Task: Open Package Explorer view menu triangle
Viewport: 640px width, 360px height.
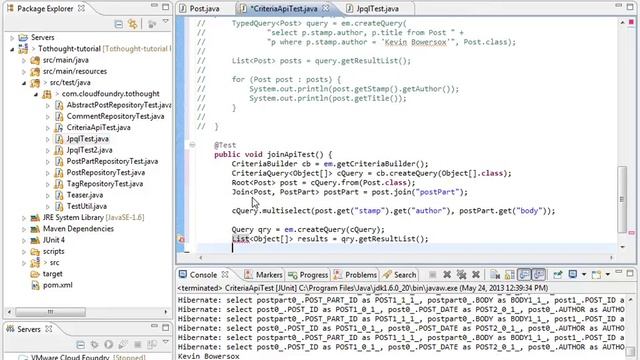Action: (x=165, y=22)
